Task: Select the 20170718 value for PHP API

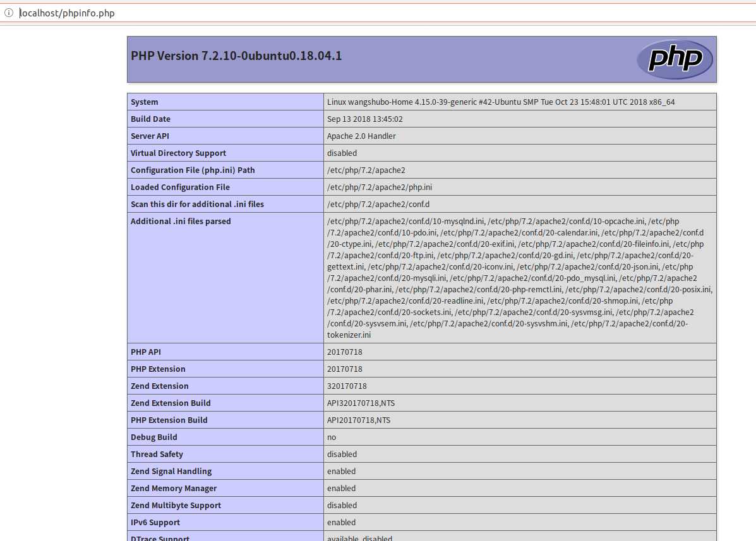Action: pyautogui.click(x=345, y=352)
